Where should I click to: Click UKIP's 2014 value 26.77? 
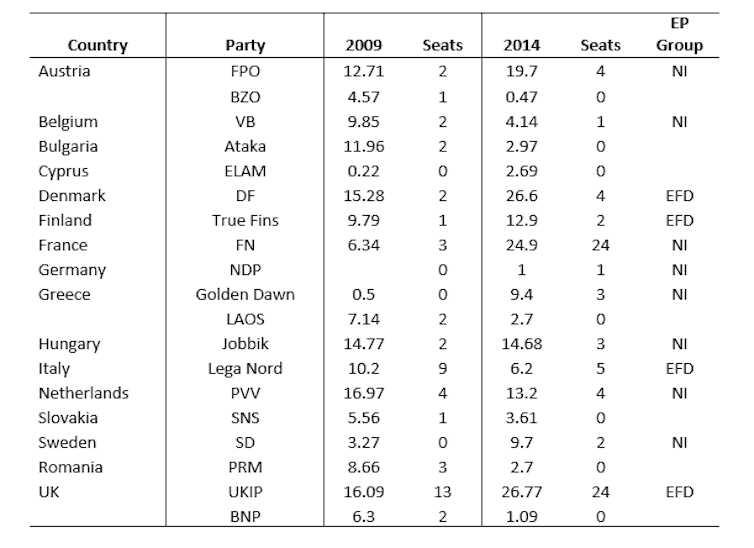(522, 492)
